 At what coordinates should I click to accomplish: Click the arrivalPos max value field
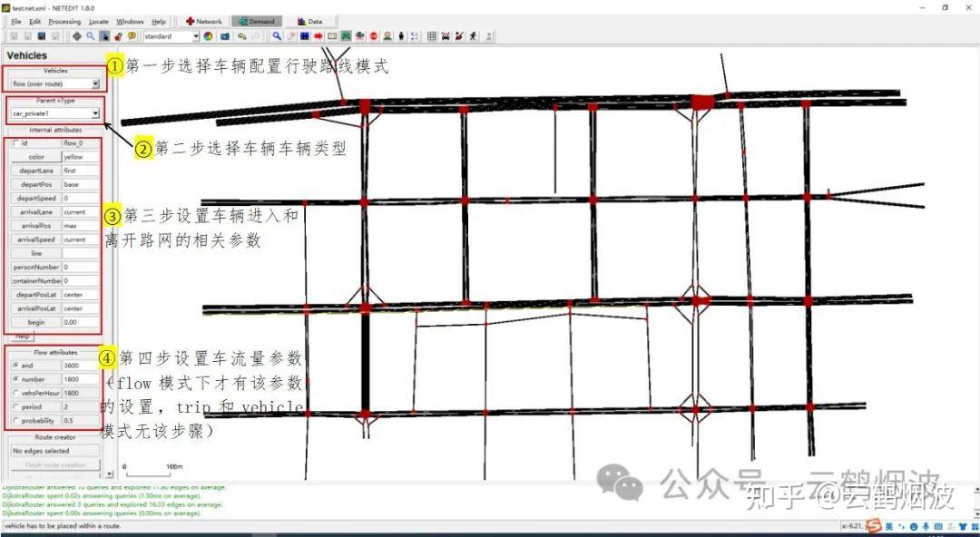(x=81, y=226)
